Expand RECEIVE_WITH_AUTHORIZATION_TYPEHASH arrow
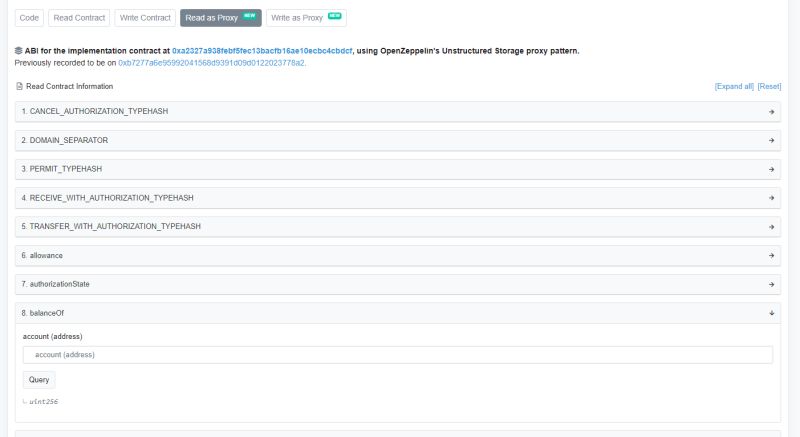The width and height of the screenshot is (800, 437). click(x=771, y=198)
